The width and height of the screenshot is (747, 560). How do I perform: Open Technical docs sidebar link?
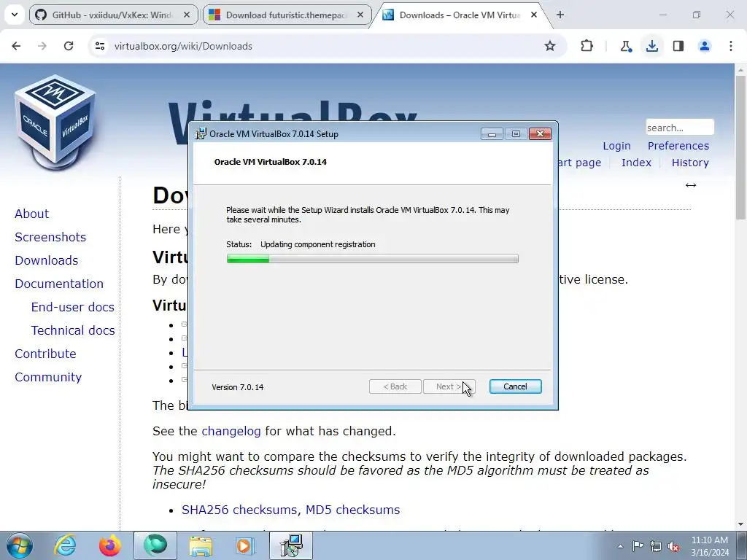[x=73, y=330]
